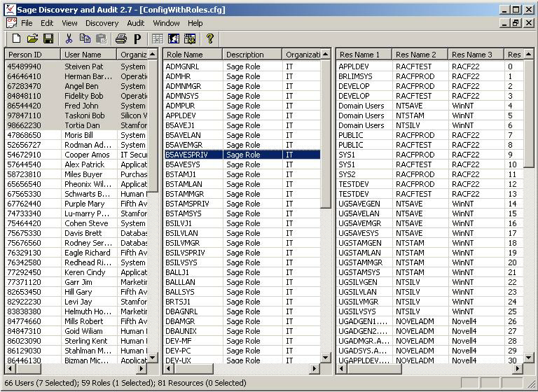Click the table grid toolbar icon

[158, 38]
